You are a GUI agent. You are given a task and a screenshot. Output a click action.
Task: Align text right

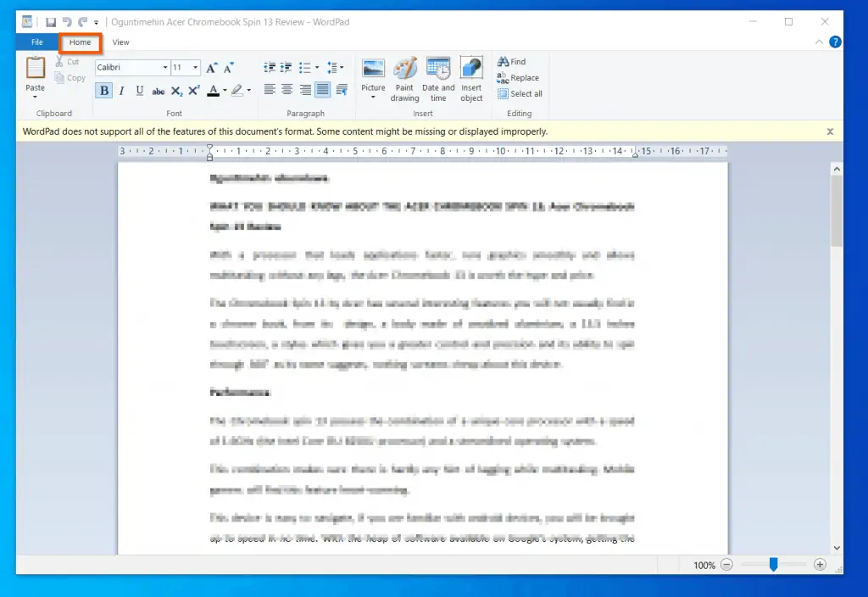point(305,90)
